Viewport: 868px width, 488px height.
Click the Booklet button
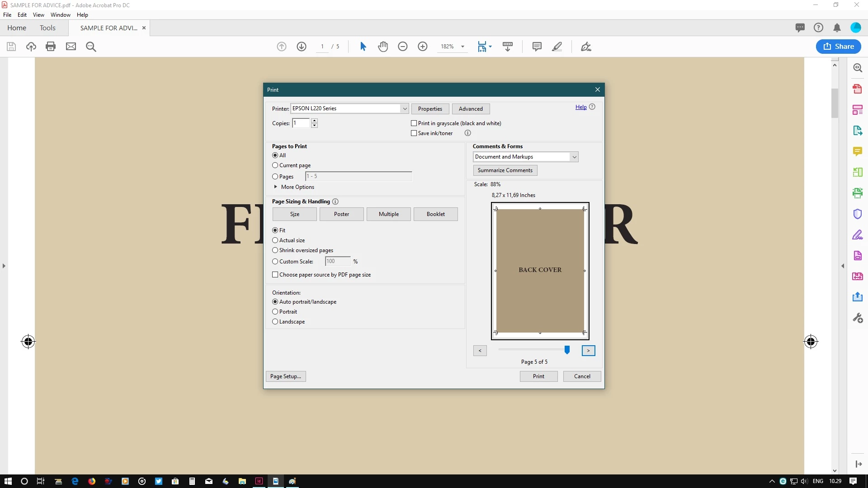click(x=435, y=214)
